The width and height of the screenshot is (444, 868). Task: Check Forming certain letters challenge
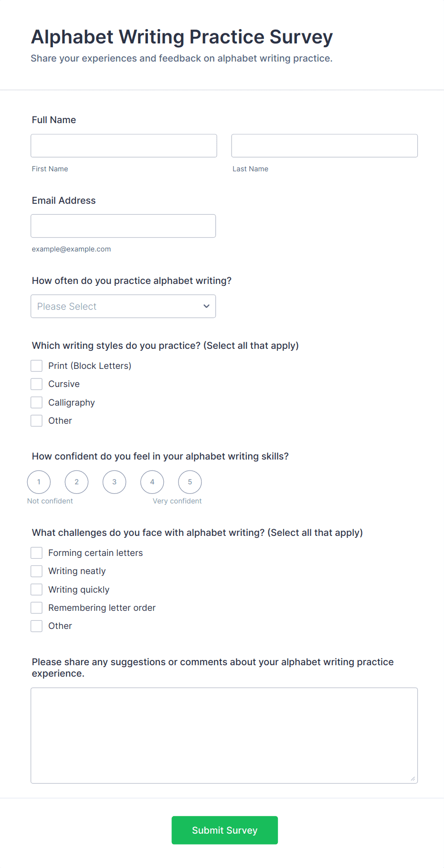tap(37, 553)
